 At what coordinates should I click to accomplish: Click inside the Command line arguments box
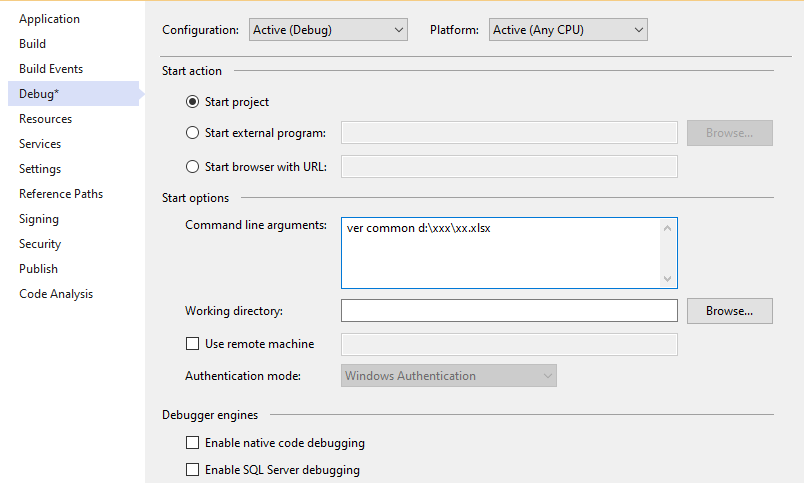501,253
